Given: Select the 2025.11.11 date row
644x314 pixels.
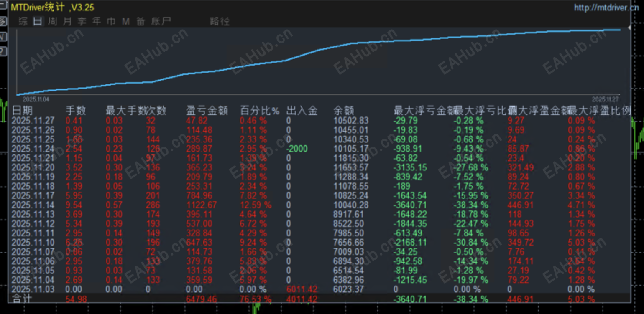Looking at the screenshot, I should coord(33,233).
